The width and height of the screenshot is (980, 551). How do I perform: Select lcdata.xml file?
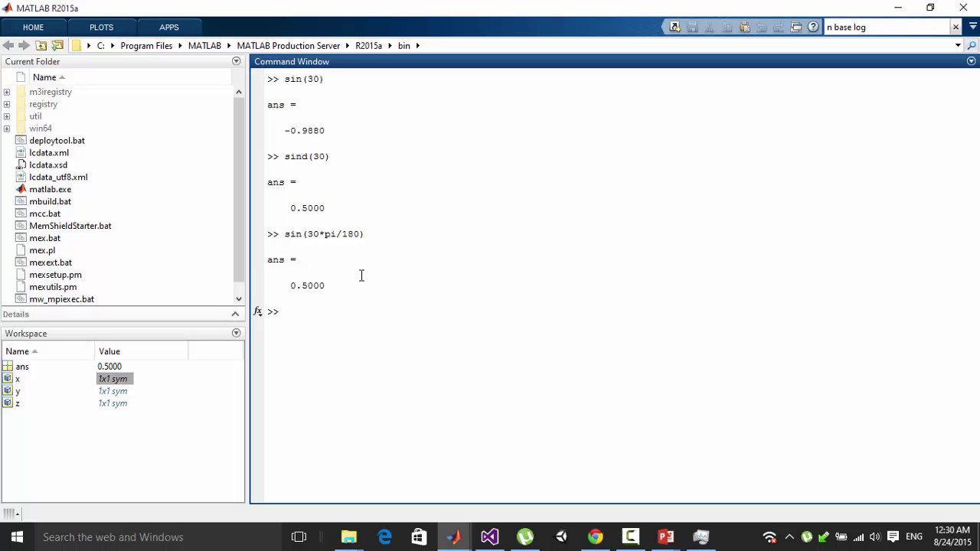49,153
